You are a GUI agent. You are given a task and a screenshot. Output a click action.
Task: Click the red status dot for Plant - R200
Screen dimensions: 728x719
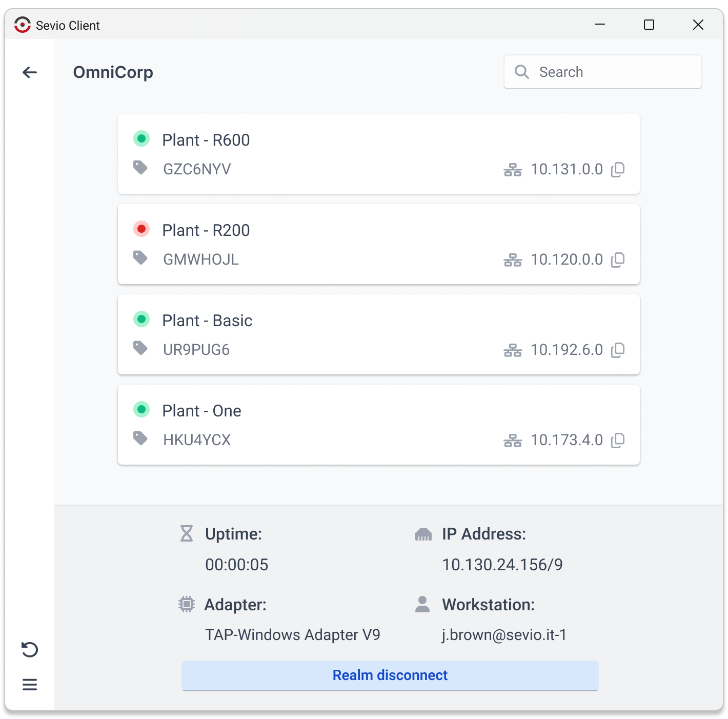tap(141, 229)
